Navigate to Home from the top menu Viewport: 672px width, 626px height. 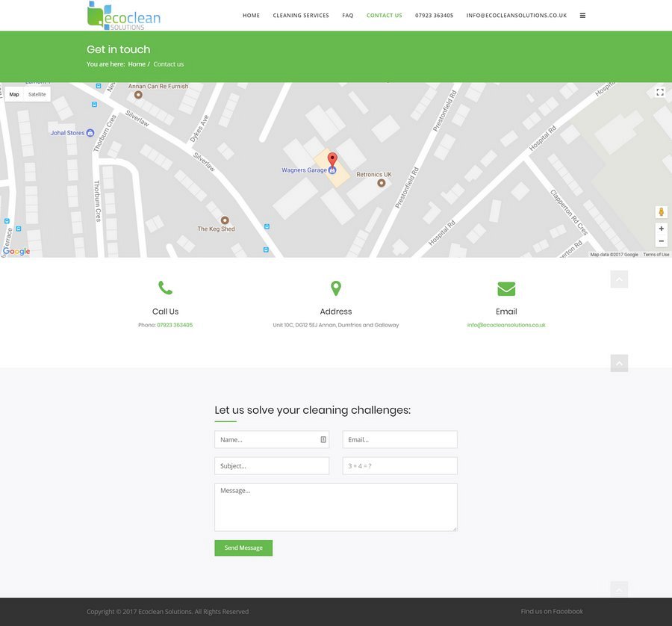click(251, 16)
